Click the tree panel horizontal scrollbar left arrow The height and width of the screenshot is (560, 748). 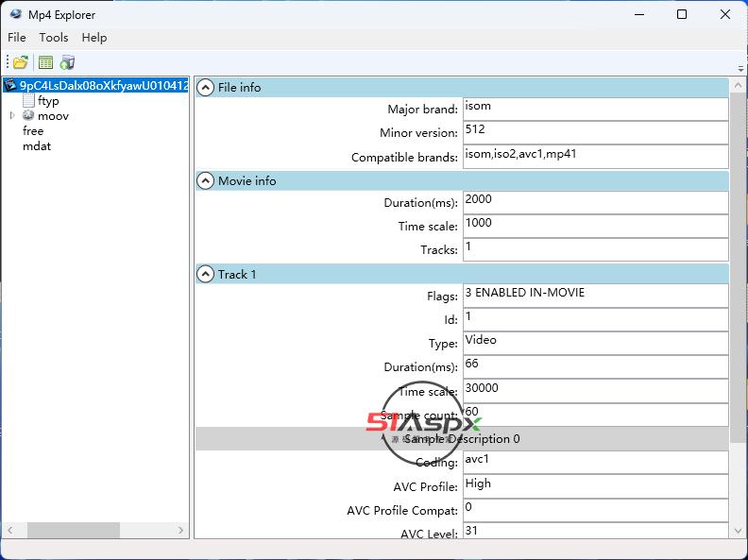click(x=10, y=530)
